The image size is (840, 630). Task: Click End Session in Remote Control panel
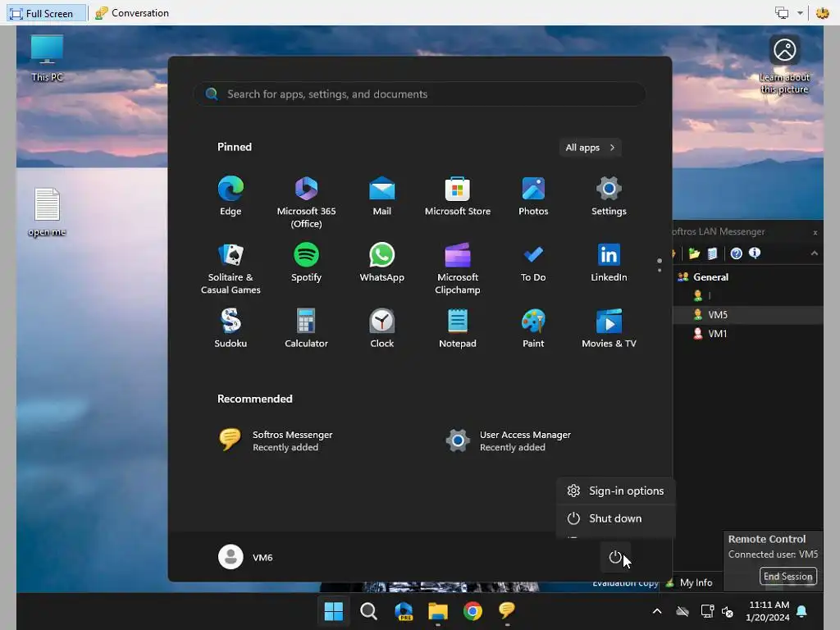787,576
